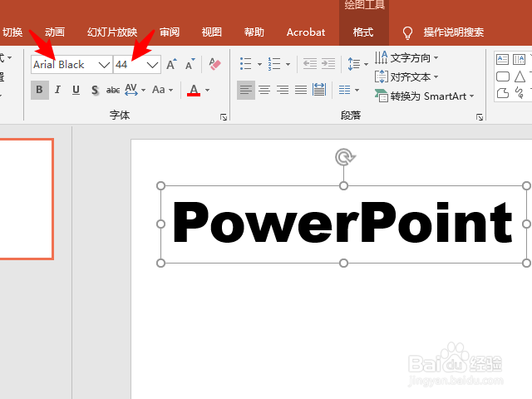532x399 pixels.
Task: Apply bullet list
Action: coord(246,64)
